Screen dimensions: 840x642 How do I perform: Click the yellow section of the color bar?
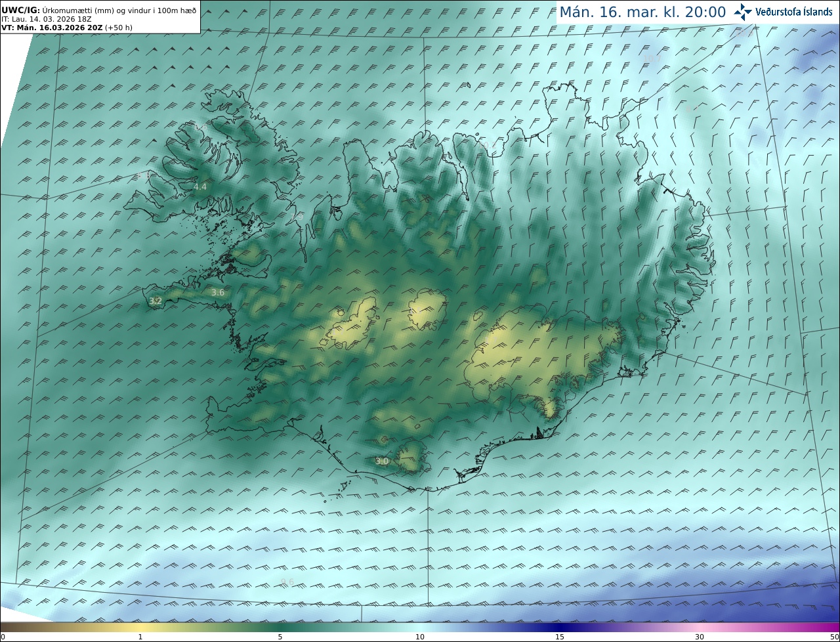(140, 628)
